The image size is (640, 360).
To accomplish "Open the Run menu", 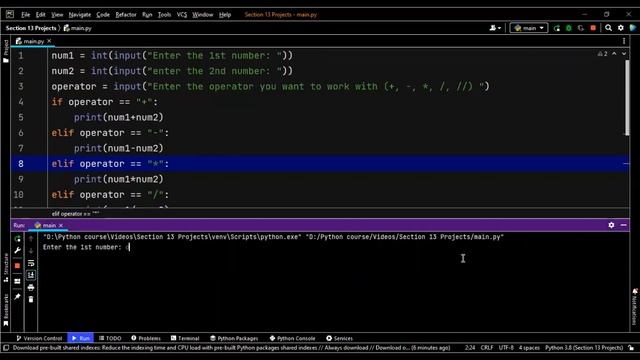I will click(147, 15).
